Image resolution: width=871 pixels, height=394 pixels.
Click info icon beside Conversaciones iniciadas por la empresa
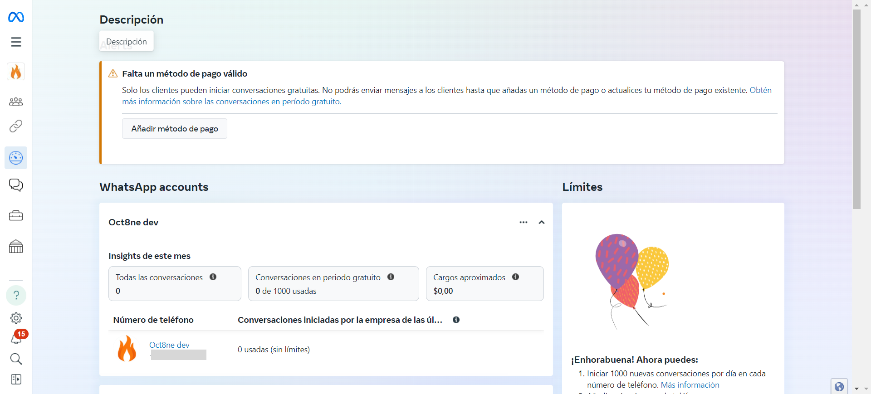click(456, 320)
